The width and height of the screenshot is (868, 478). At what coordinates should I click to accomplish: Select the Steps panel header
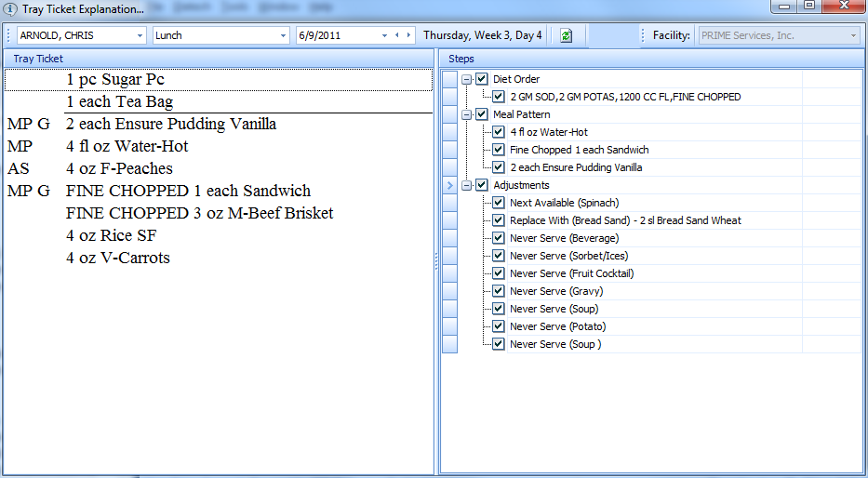[x=653, y=59]
